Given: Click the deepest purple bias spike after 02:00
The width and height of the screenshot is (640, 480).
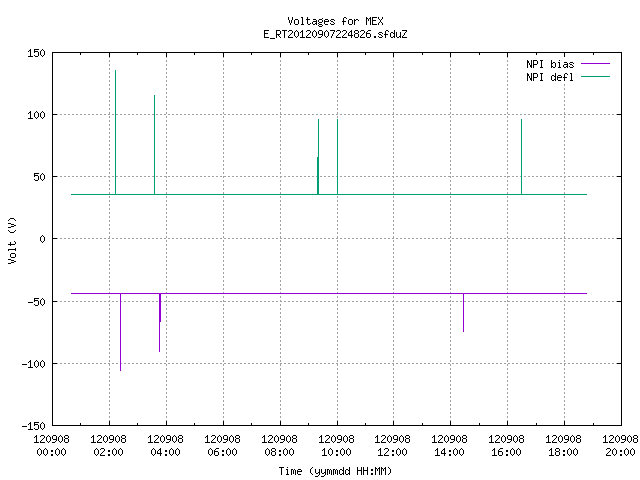Looking at the screenshot, I should [x=120, y=332].
